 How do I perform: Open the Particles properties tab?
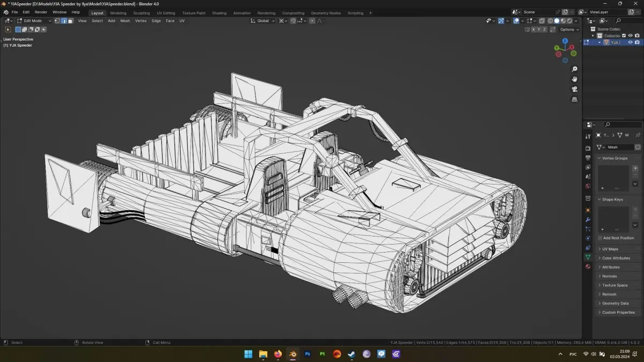(588, 229)
